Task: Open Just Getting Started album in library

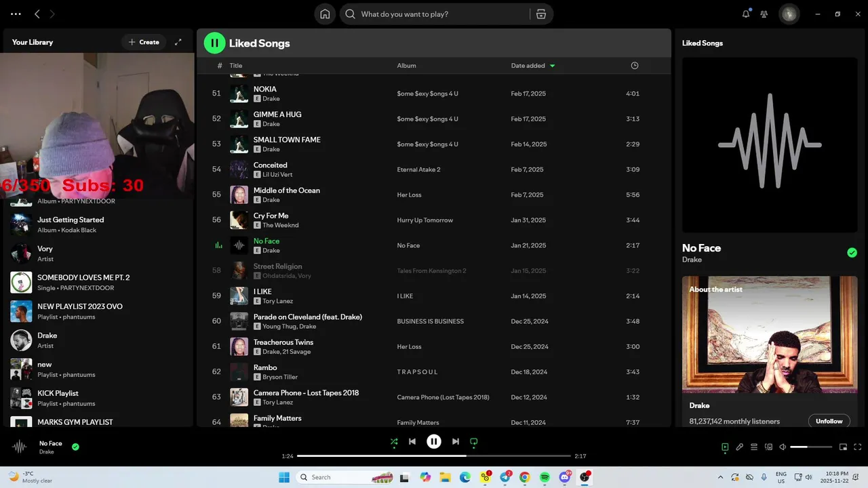Action: pyautogui.click(x=98, y=224)
